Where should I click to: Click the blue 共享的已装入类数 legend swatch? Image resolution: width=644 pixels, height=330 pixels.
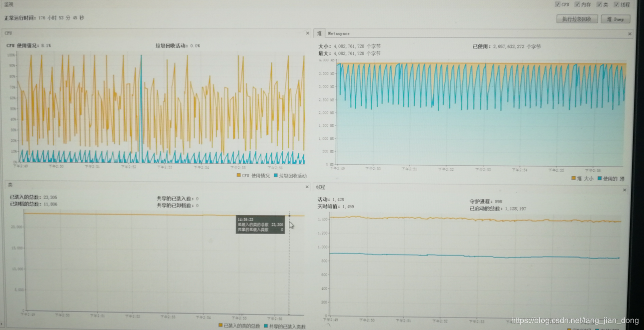coord(266,326)
